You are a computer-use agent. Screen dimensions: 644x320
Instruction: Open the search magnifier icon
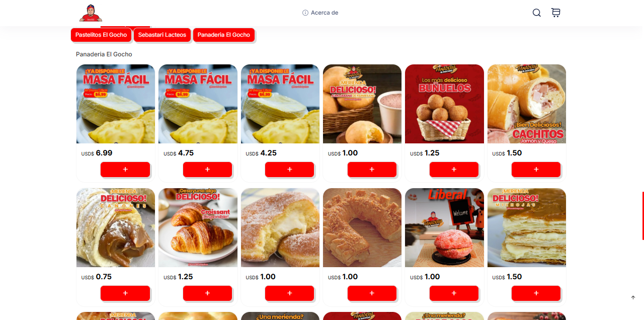tap(537, 13)
